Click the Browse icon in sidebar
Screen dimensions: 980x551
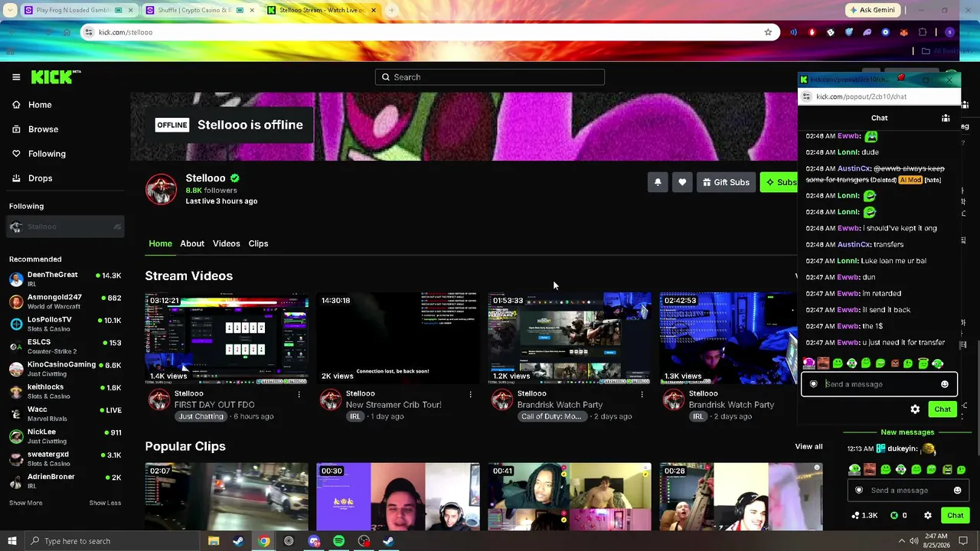[x=16, y=129]
